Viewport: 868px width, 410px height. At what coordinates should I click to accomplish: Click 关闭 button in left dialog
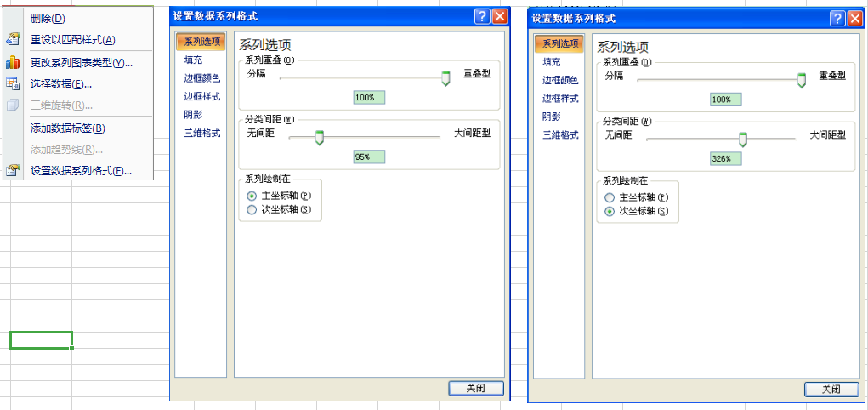476,389
